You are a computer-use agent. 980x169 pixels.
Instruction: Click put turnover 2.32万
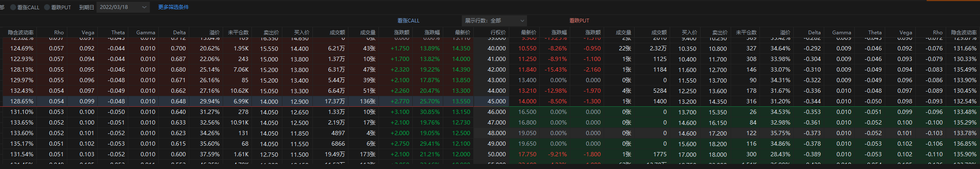click(658, 48)
